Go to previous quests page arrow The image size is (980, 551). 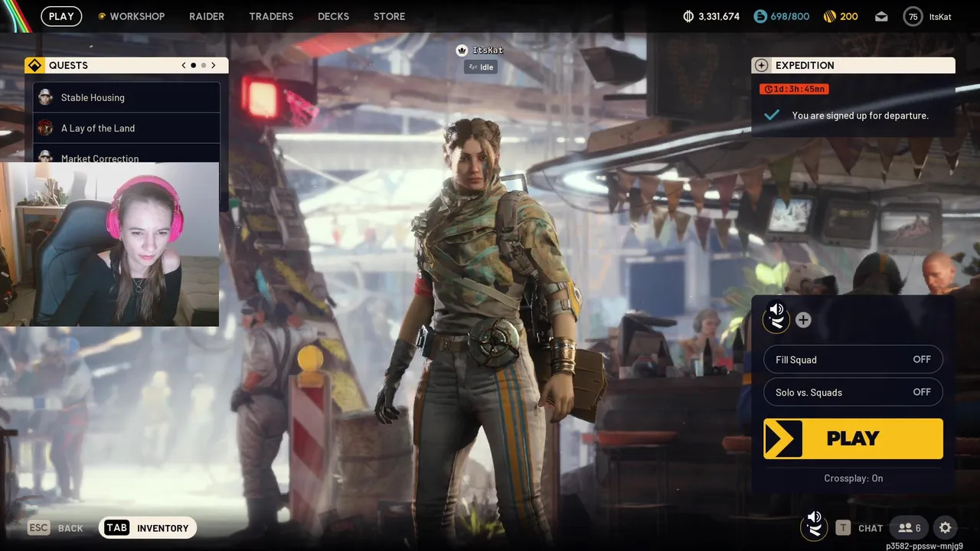184,65
